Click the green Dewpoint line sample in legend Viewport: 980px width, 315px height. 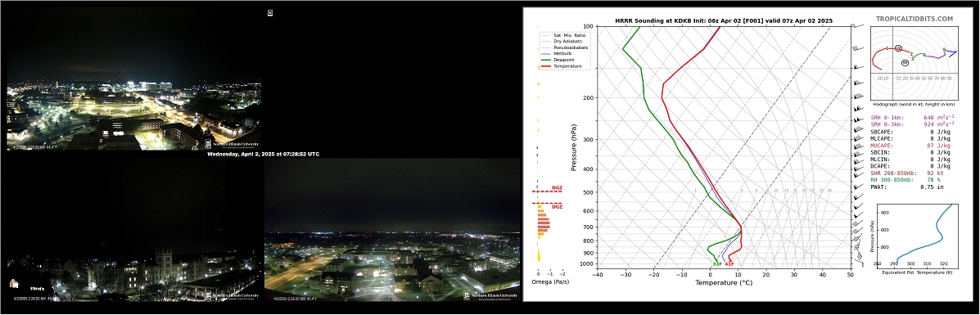[x=547, y=60]
